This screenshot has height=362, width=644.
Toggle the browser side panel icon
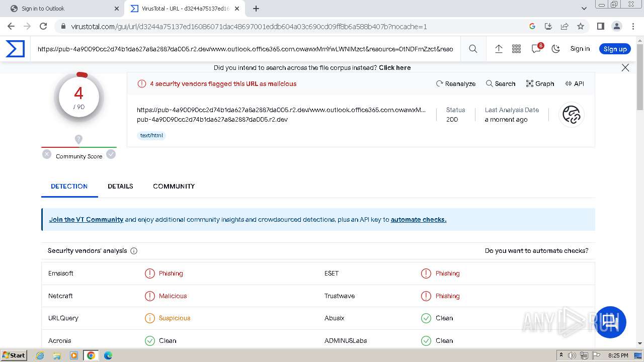tap(600, 26)
